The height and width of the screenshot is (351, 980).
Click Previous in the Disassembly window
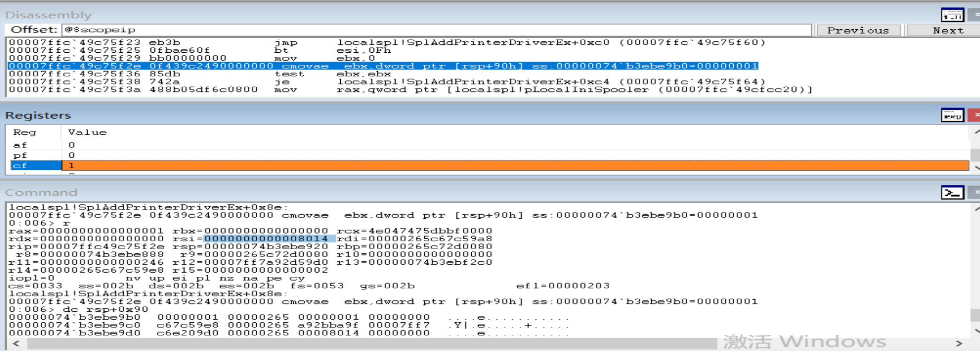pyautogui.click(x=858, y=30)
